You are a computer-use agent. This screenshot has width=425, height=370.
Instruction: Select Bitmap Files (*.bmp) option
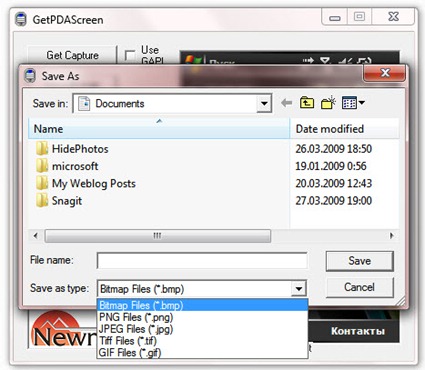(x=202, y=305)
